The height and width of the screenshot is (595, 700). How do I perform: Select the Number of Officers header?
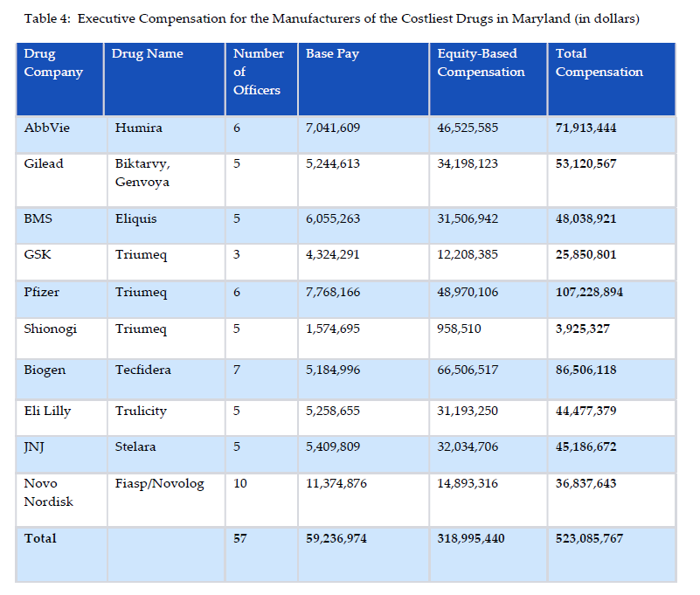(x=258, y=72)
